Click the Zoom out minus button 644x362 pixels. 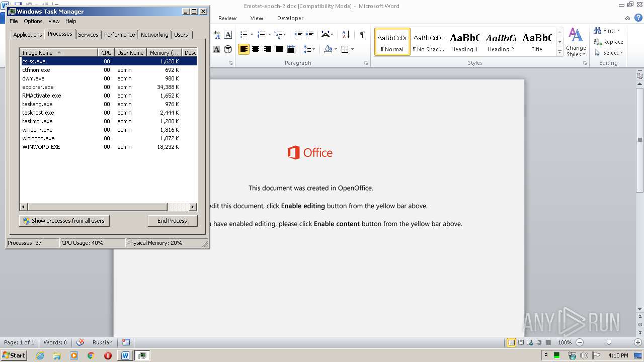click(579, 342)
